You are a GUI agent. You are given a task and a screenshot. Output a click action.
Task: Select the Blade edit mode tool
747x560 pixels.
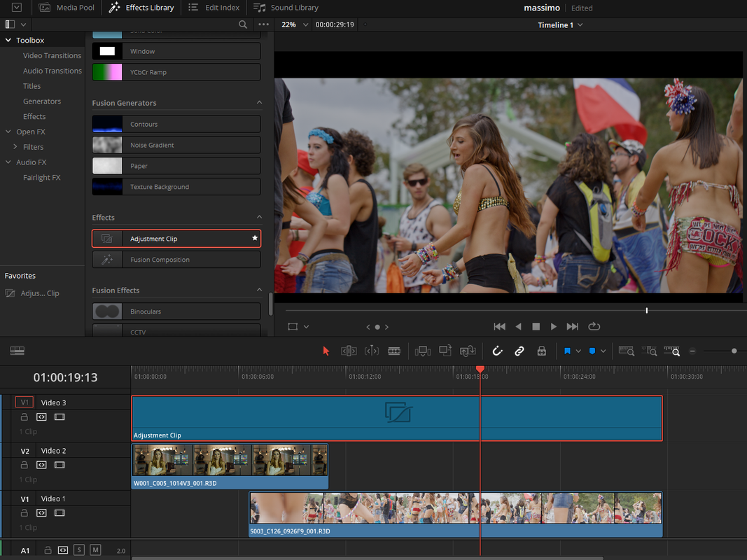394,351
